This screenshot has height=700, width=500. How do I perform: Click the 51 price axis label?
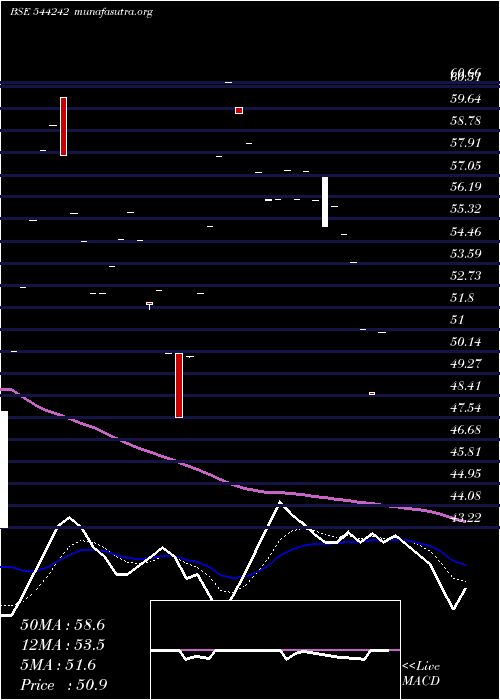point(458,320)
